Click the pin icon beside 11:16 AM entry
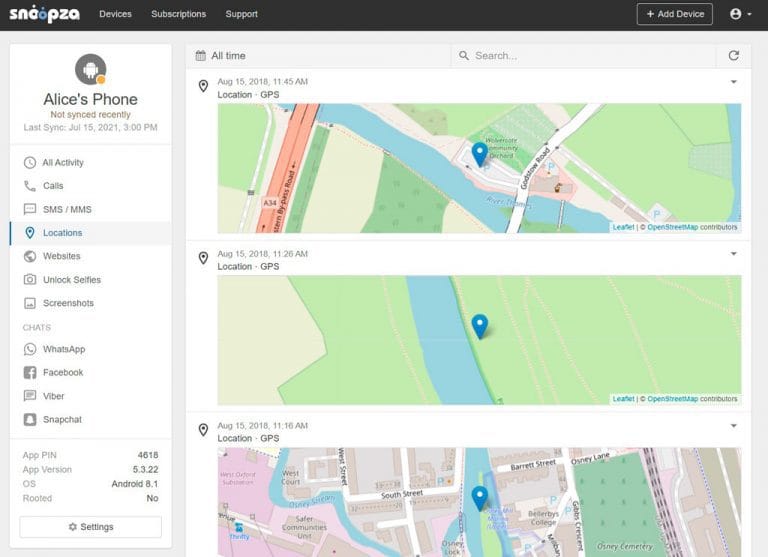Screen dimensions: 768x557 [x=203, y=430]
